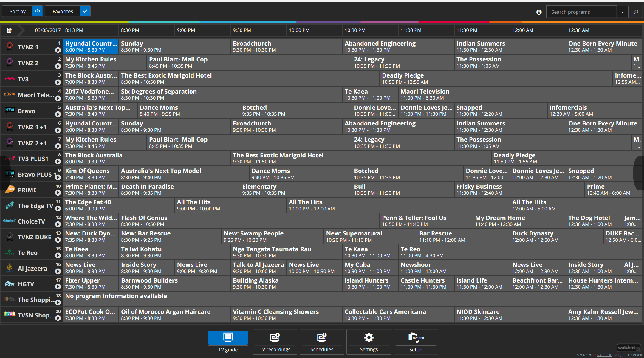
Task: Open Flash Of Genius on ChoiceTV
Action: pos(249,221)
